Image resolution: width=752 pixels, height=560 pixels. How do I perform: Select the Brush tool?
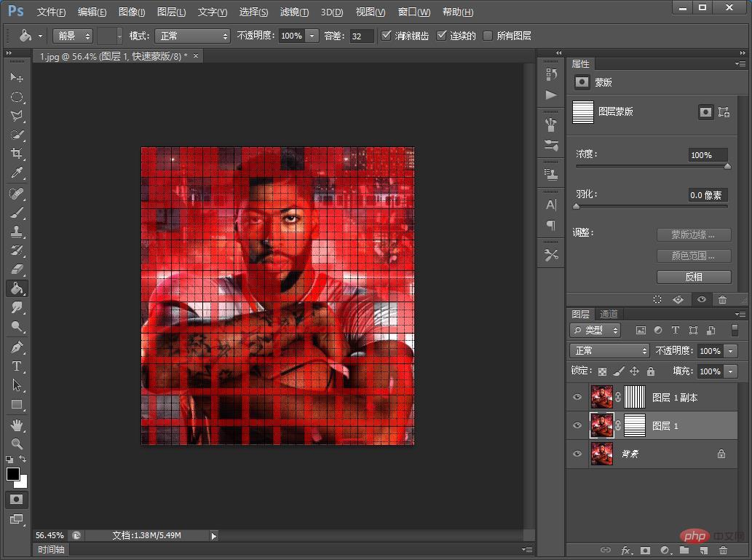[x=16, y=213]
